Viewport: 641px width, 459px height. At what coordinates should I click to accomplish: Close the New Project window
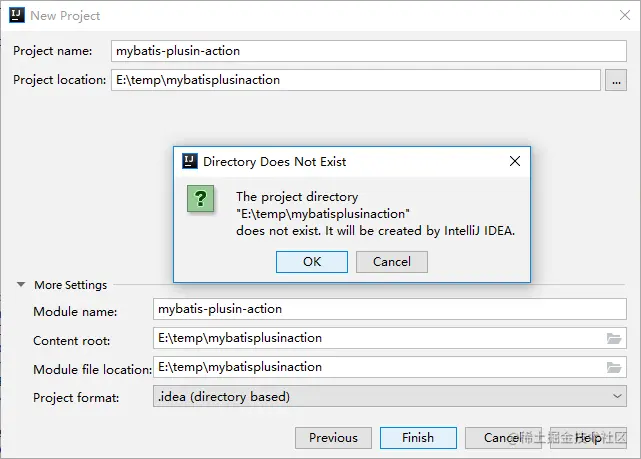(x=624, y=16)
